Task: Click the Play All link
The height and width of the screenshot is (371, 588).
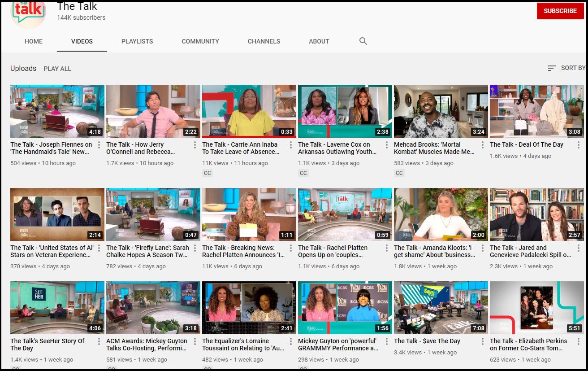Action: (57, 69)
